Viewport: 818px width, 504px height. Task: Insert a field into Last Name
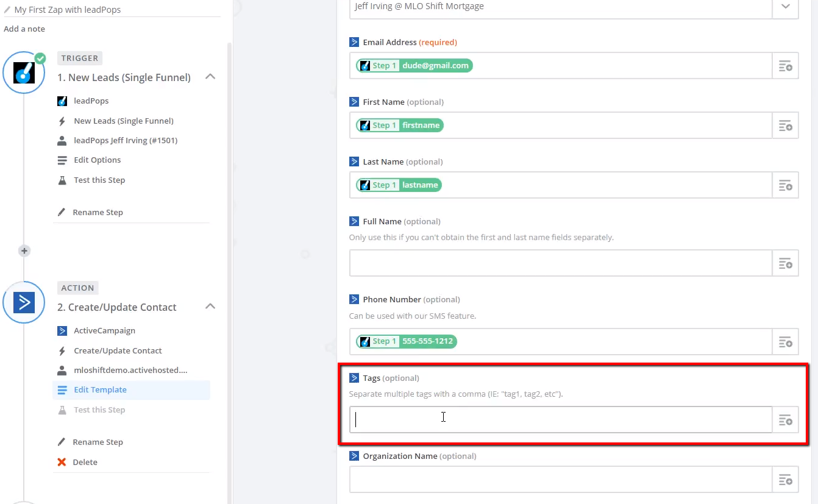tap(785, 185)
